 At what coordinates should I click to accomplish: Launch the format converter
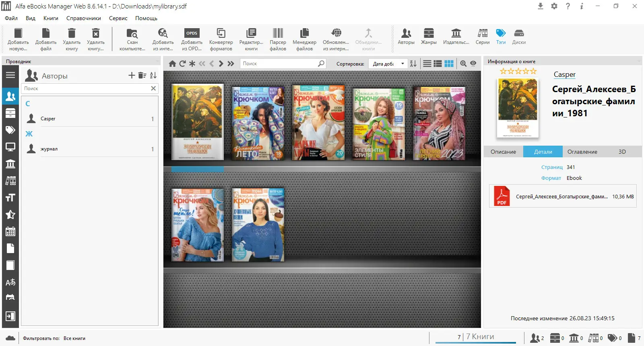coord(221,39)
